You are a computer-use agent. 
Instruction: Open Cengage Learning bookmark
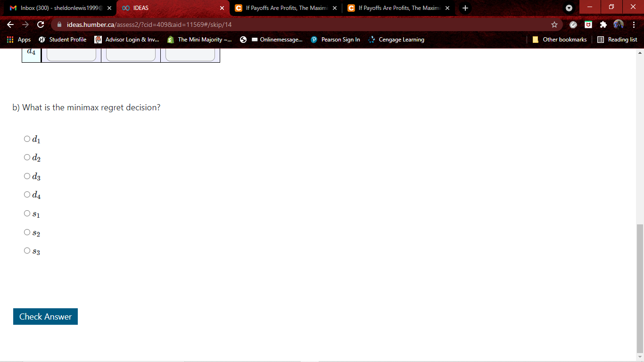point(396,40)
